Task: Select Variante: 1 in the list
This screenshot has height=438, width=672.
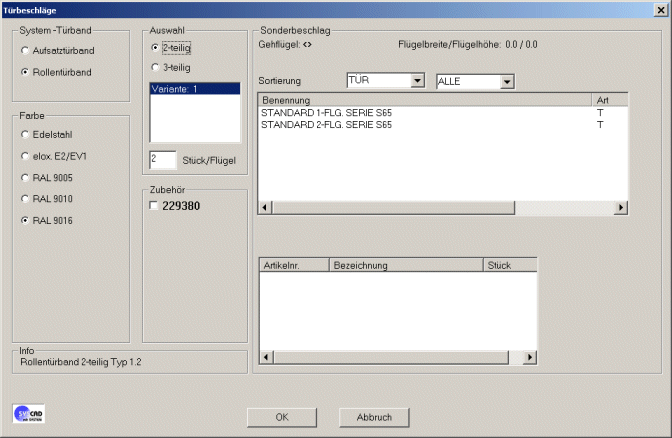Action: (x=195, y=89)
